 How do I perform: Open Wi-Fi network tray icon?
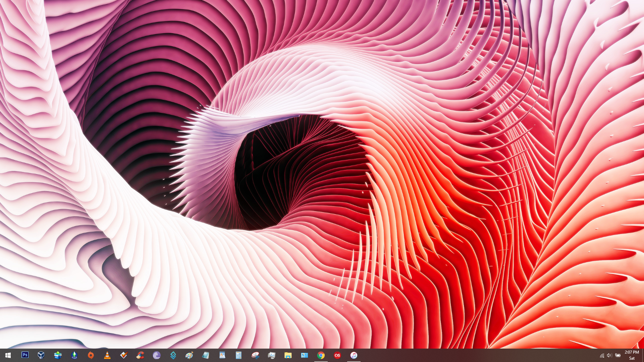tap(602, 355)
